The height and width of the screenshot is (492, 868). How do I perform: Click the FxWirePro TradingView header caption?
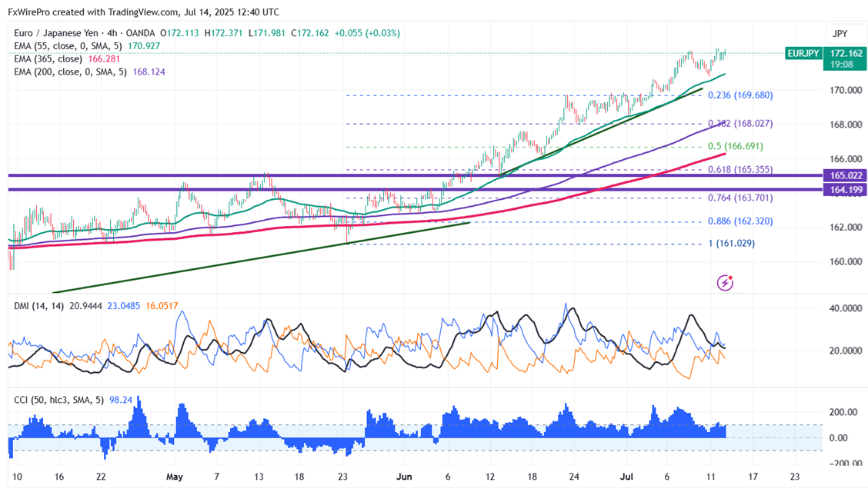click(143, 12)
